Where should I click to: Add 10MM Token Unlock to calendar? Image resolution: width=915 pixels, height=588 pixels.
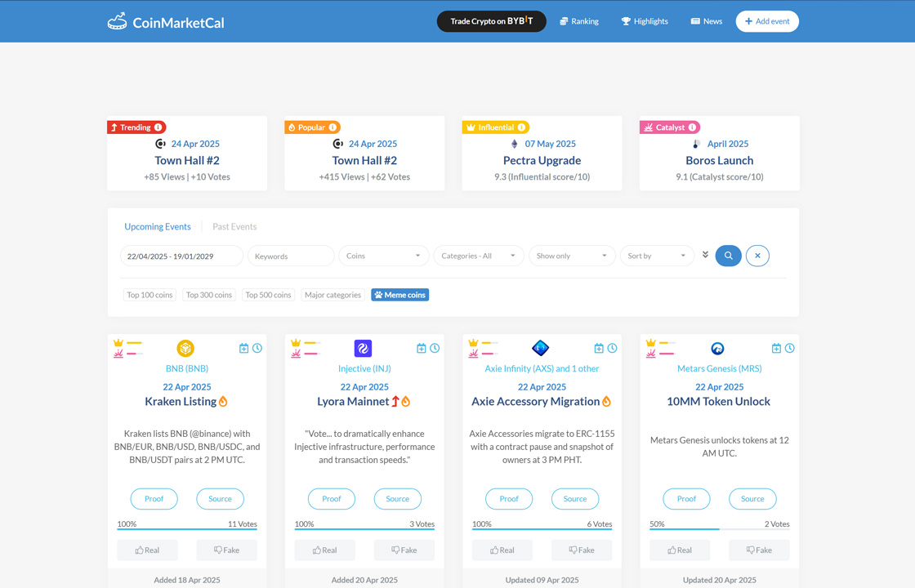(x=776, y=348)
